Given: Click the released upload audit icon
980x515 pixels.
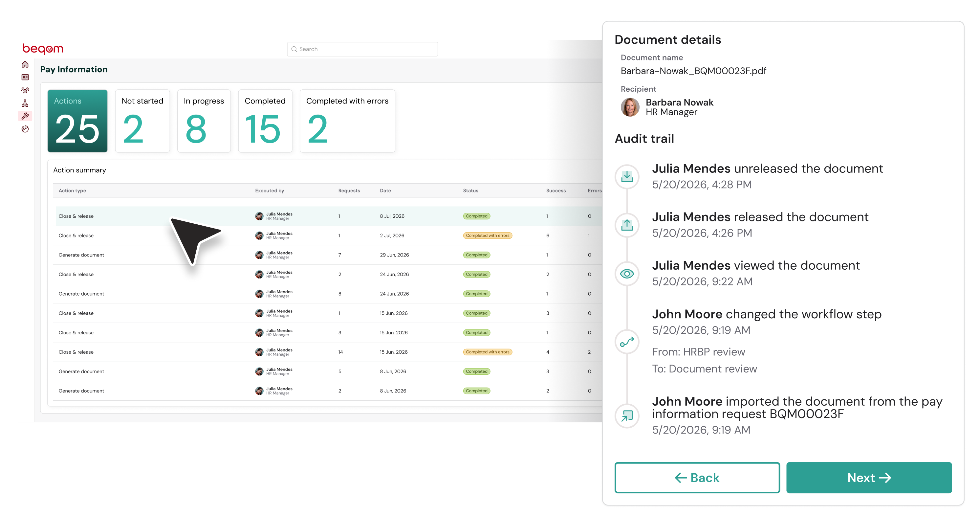Looking at the screenshot, I should pyautogui.click(x=626, y=225).
